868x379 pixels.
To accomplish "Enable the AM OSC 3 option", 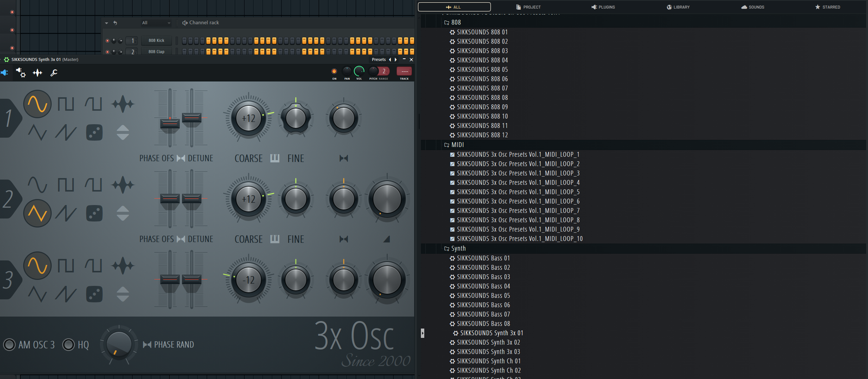I will (9, 344).
